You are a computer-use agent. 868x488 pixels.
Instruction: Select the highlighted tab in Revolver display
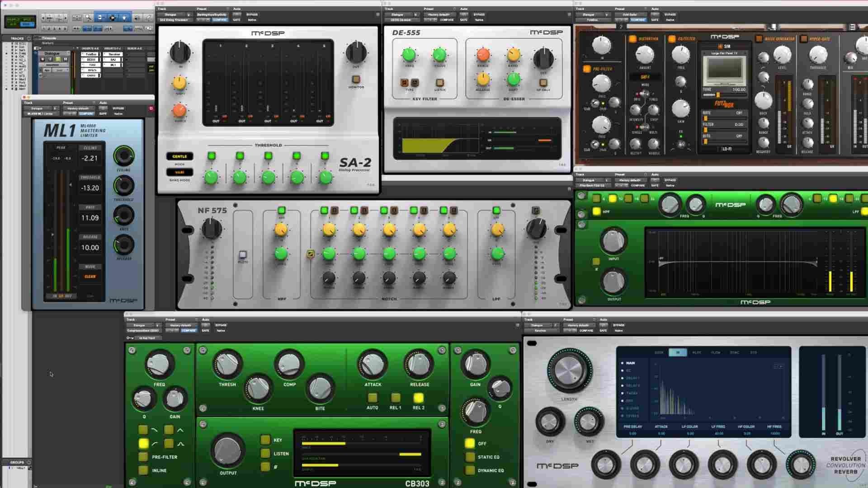(x=678, y=352)
